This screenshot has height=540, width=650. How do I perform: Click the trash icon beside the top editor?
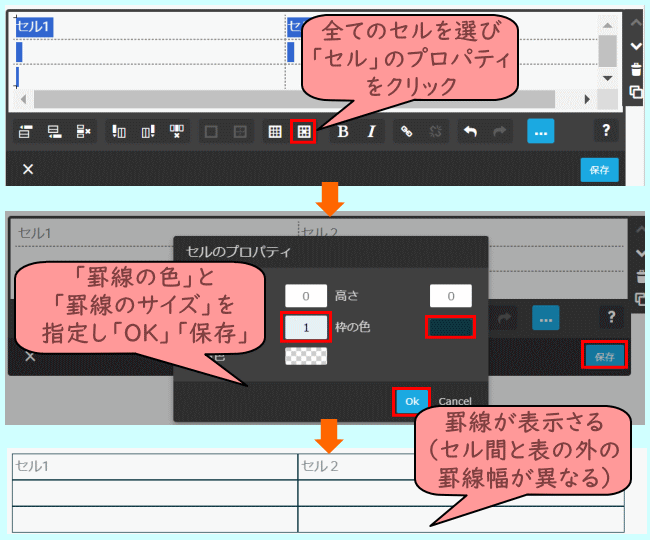[x=636, y=69]
